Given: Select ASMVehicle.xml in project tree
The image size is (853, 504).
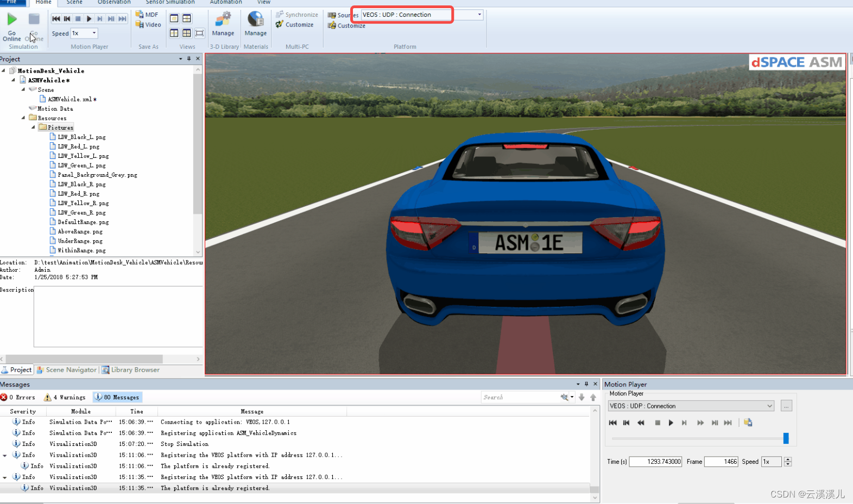Looking at the screenshot, I should click(x=68, y=99).
